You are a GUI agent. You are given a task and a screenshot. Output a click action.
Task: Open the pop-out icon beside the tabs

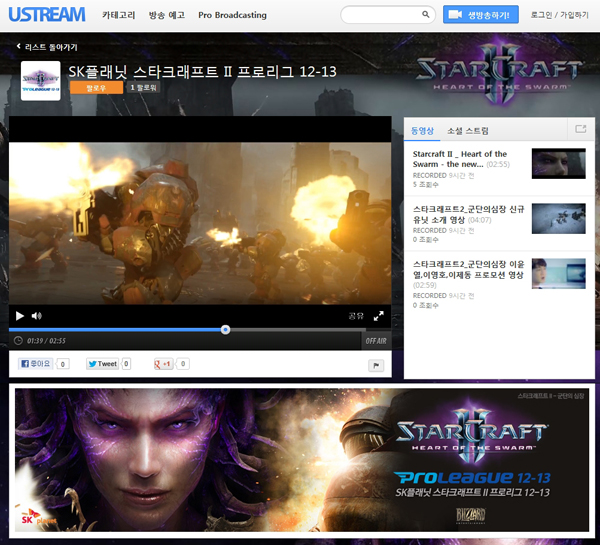pyautogui.click(x=579, y=129)
